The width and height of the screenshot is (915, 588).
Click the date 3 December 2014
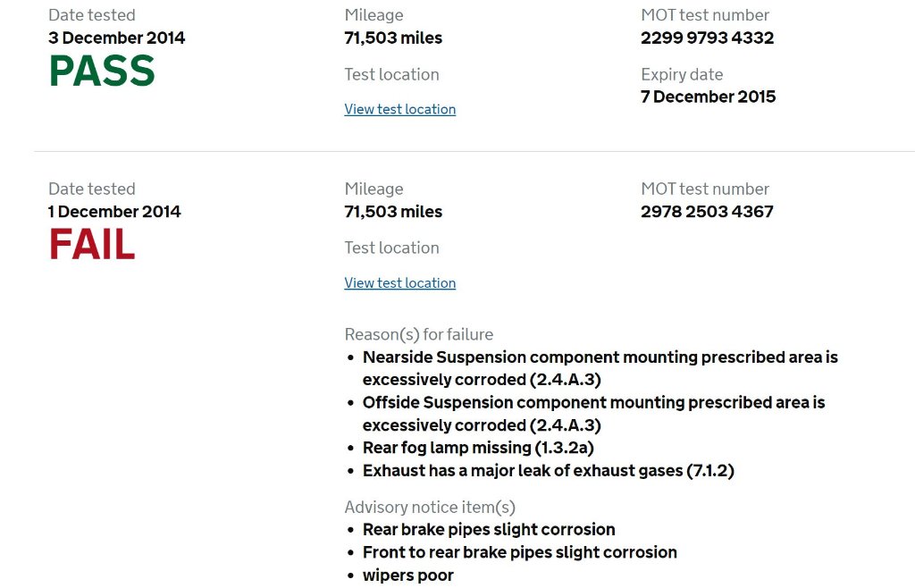click(116, 38)
